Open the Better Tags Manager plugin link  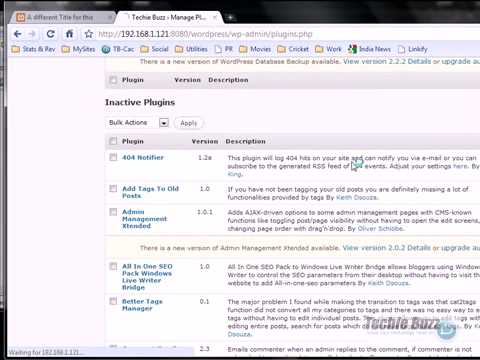coord(142,305)
